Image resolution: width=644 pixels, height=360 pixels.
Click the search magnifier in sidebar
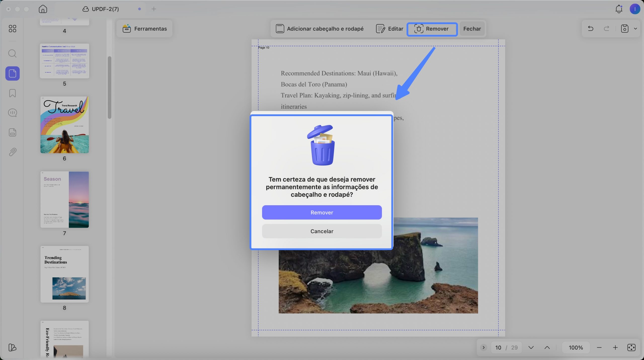pyautogui.click(x=12, y=54)
